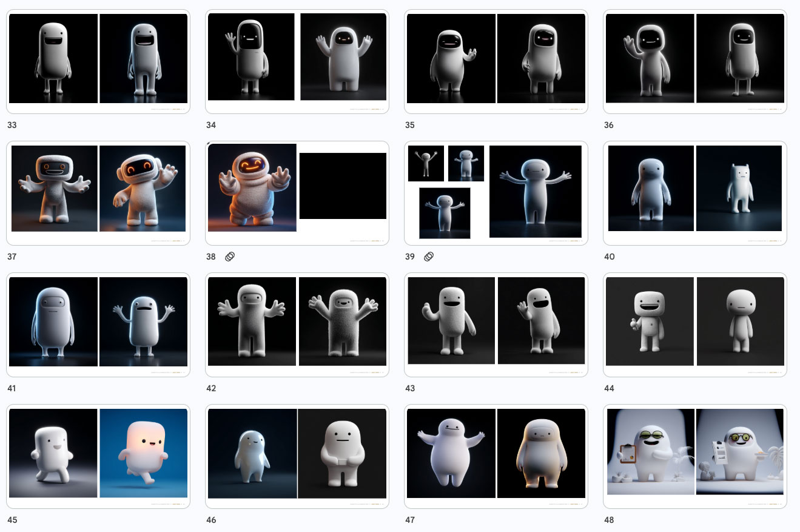Screen dimensions: 800x532
Task: Select slide 42 with fuzzy white characters
Action: [297, 325]
